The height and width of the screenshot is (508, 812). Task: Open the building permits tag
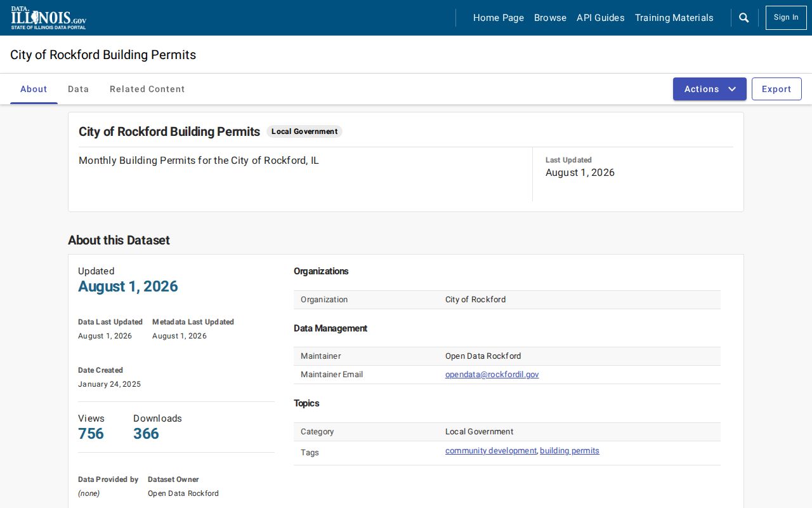coord(570,451)
